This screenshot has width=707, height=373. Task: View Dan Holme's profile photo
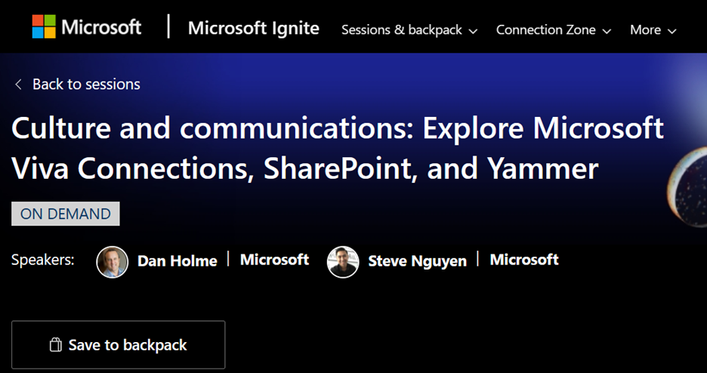pos(112,262)
